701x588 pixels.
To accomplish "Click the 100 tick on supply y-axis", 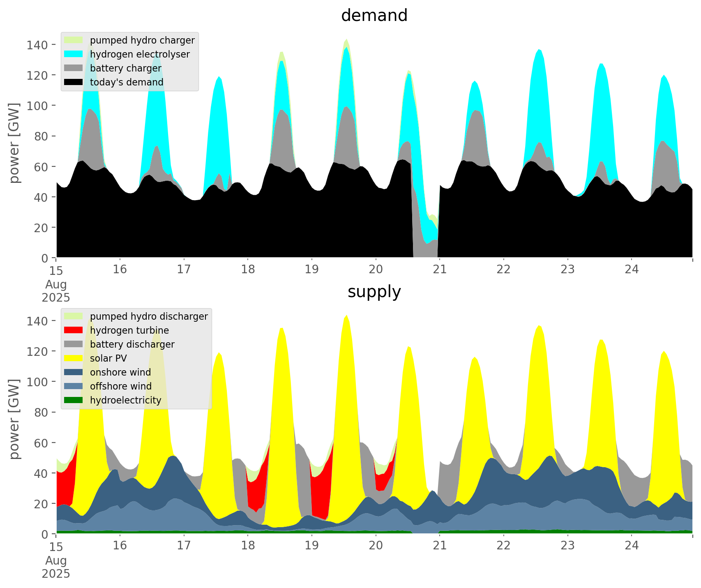I will (37, 382).
